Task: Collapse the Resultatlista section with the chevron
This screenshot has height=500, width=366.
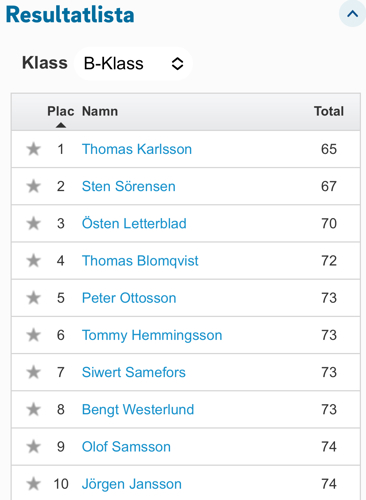Action: (352, 14)
